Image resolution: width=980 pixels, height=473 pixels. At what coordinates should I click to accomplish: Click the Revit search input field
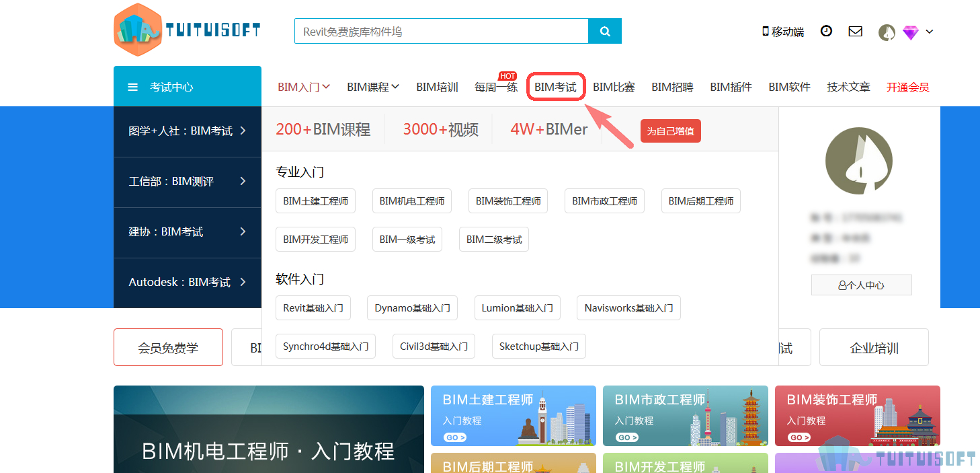click(x=442, y=31)
